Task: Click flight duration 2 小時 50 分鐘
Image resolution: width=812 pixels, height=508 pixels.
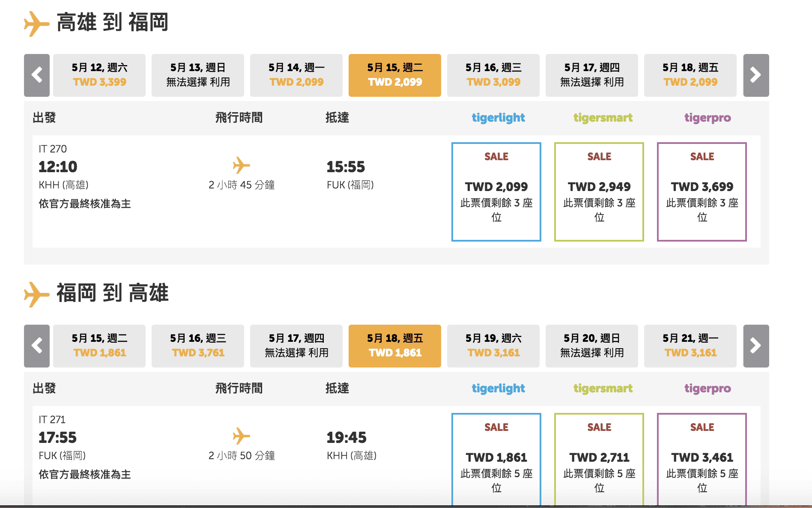Action: coord(242,456)
